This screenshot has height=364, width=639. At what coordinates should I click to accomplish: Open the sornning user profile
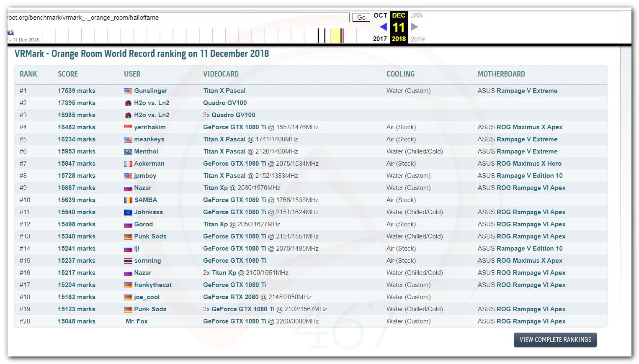pos(147,261)
